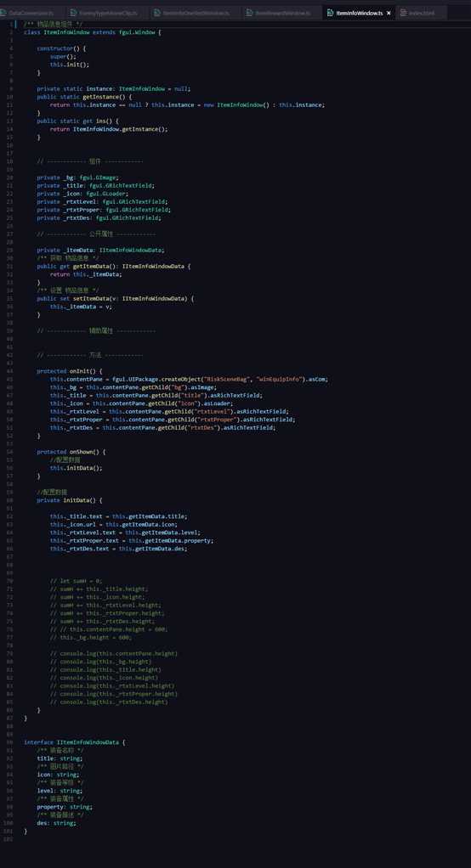
Task: Click 'extends' in the class declaration line
Action: pyautogui.click(x=105, y=32)
